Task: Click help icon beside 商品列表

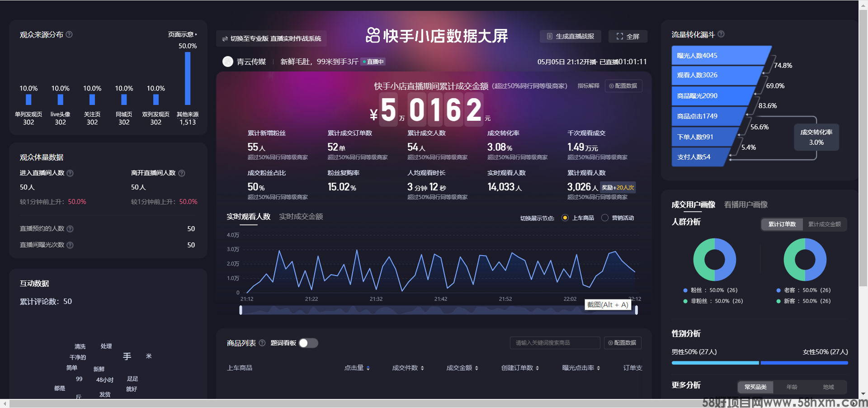Action: tap(262, 343)
